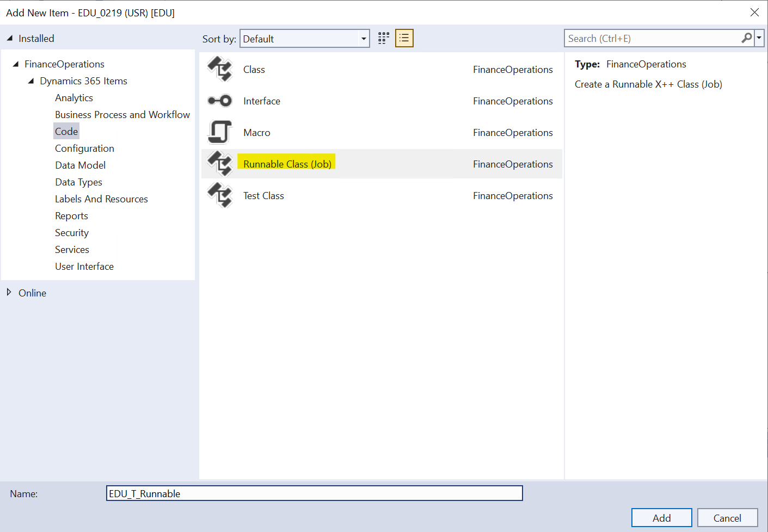Image resolution: width=768 pixels, height=532 pixels.
Task: Click the Add button
Action: pyautogui.click(x=662, y=518)
